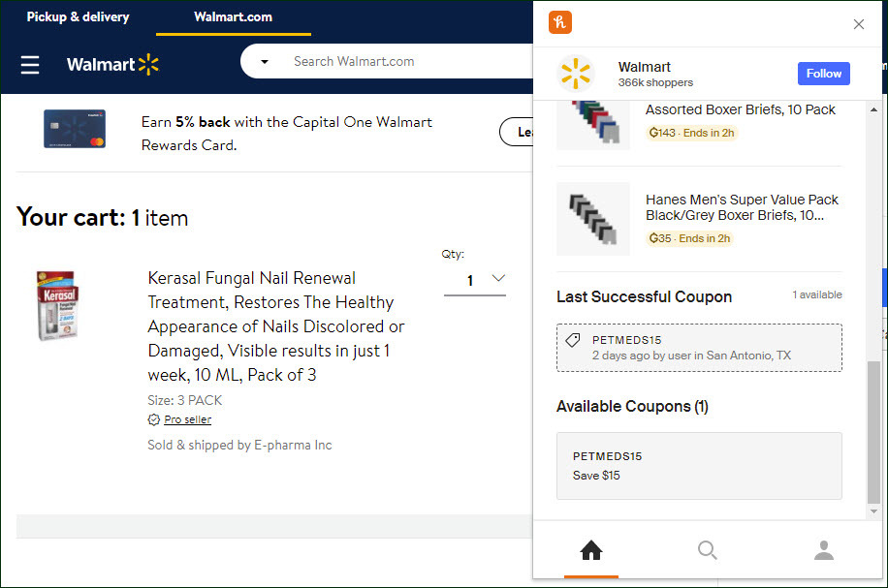Open the Pro seller link
Image resolution: width=888 pixels, height=588 pixels.
[x=187, y=419]
